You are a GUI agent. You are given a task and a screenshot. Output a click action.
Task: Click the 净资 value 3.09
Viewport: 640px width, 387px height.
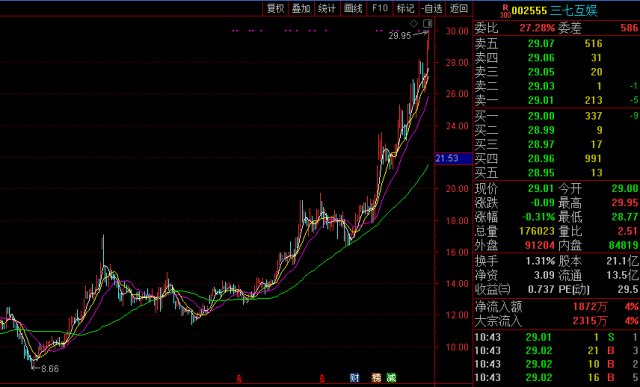click(544, 276)
